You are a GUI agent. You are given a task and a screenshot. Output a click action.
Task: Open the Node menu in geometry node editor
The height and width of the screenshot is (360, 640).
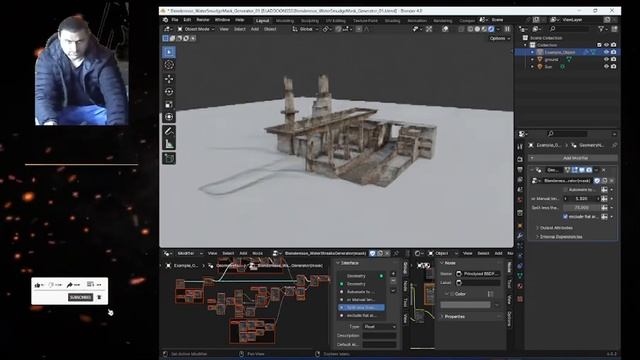257,253
